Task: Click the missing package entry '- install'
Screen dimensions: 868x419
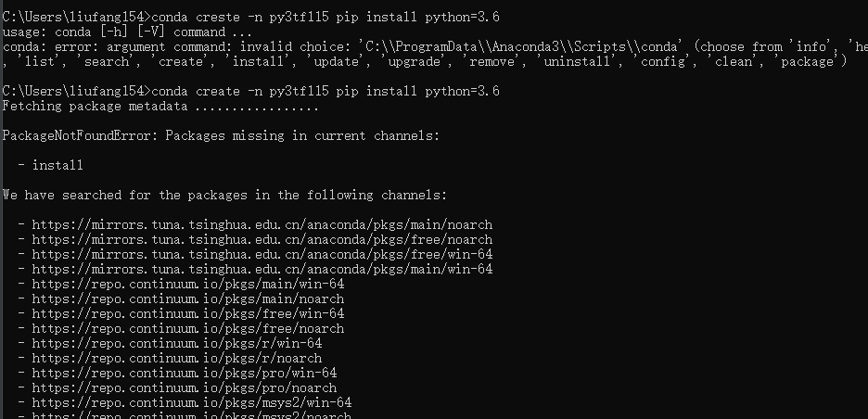Action: click(x=50, y=165)
